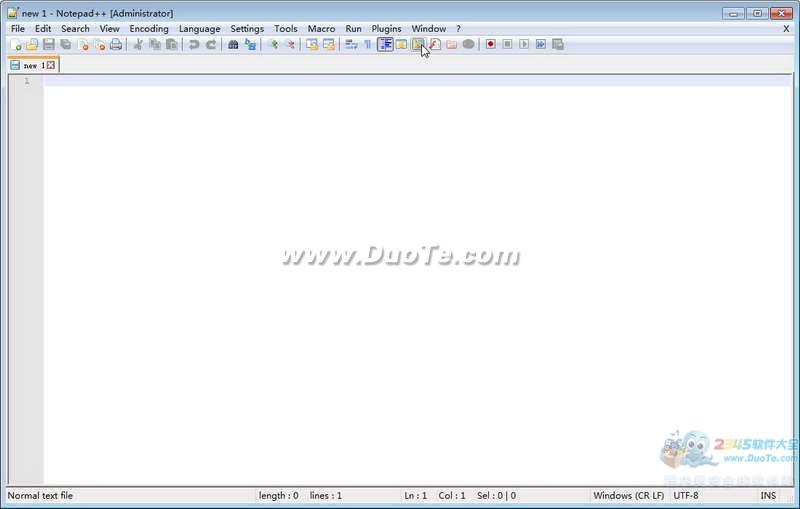This screenshot has width=800, height=509.
Task: Create a new document via toolbar
Action: click(x=16, y=45)
